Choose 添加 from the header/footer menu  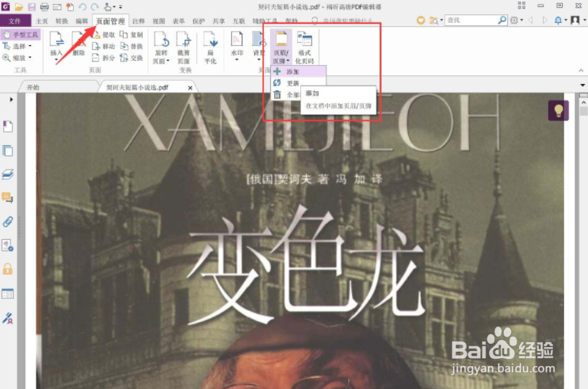point(298,71)
